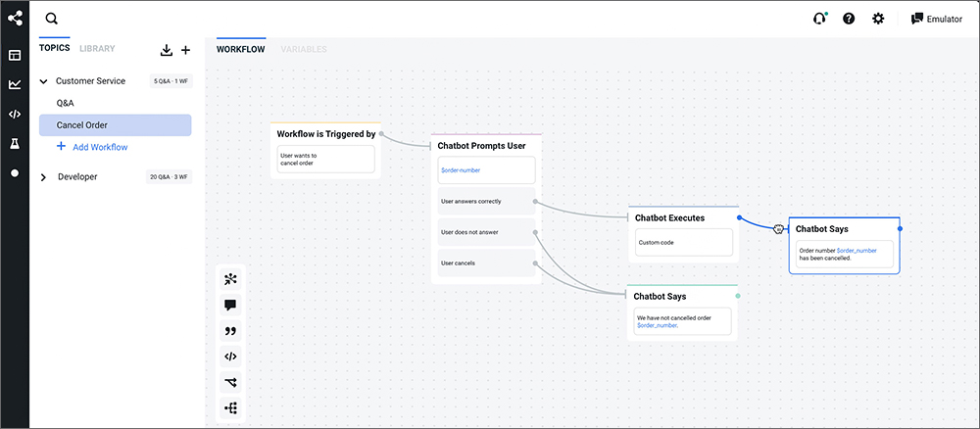
Task: Expand the Developer topic
Action: pyautogui.click(x=44, y=177)
